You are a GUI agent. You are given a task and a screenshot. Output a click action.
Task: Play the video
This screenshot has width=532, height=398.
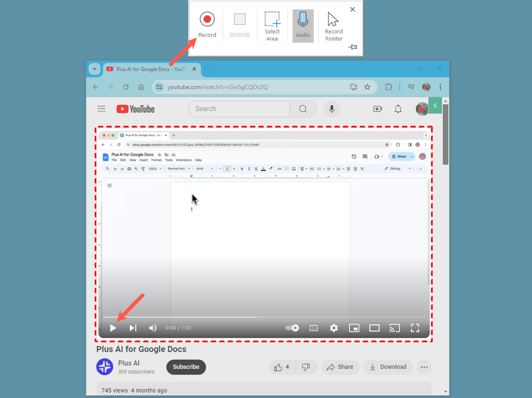[x=113, y=328]
